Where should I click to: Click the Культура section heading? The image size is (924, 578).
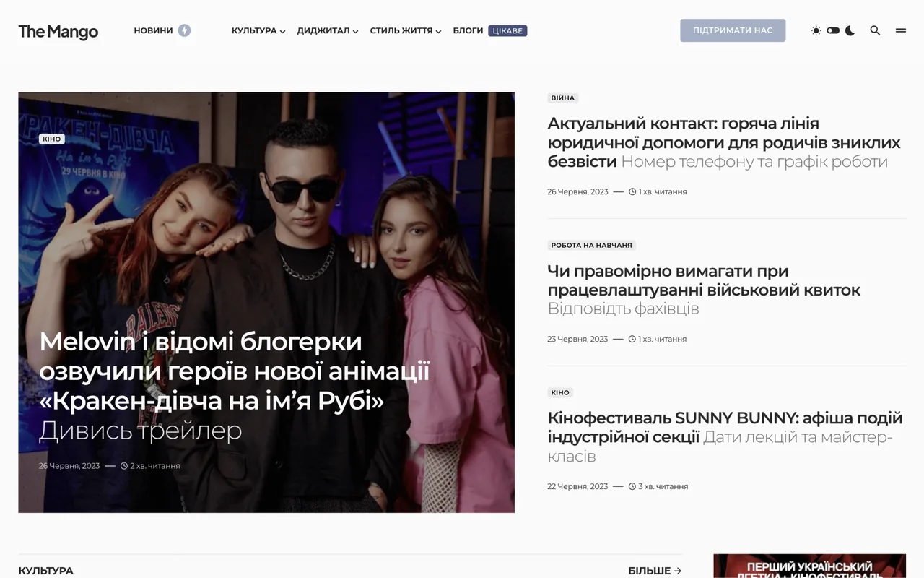tap(45, 571)
